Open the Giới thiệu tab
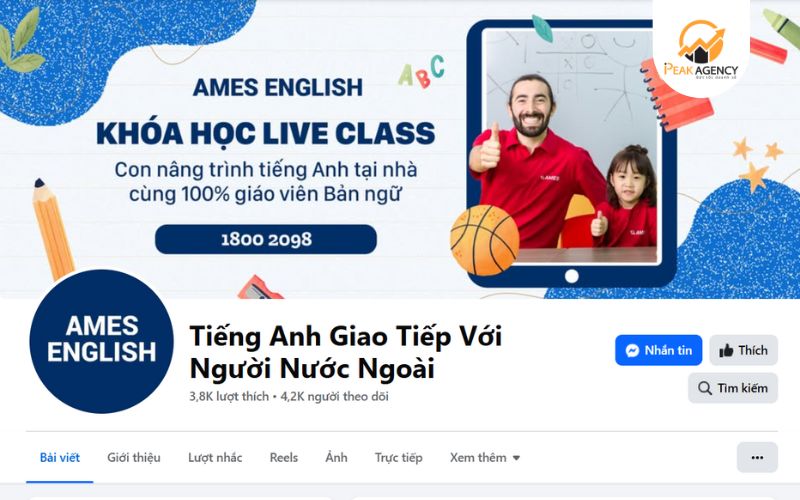The width and height of the screenshot is (800, 500). click(134, 458)
